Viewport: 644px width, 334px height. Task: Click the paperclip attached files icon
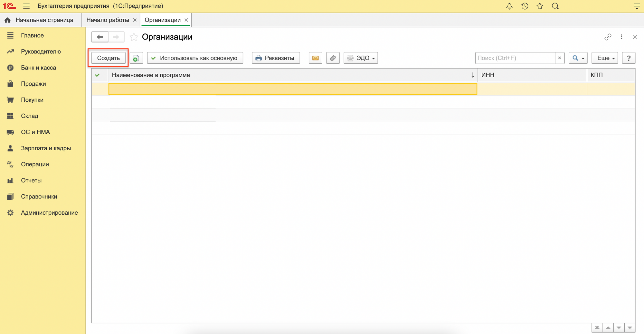pos(333,58)
